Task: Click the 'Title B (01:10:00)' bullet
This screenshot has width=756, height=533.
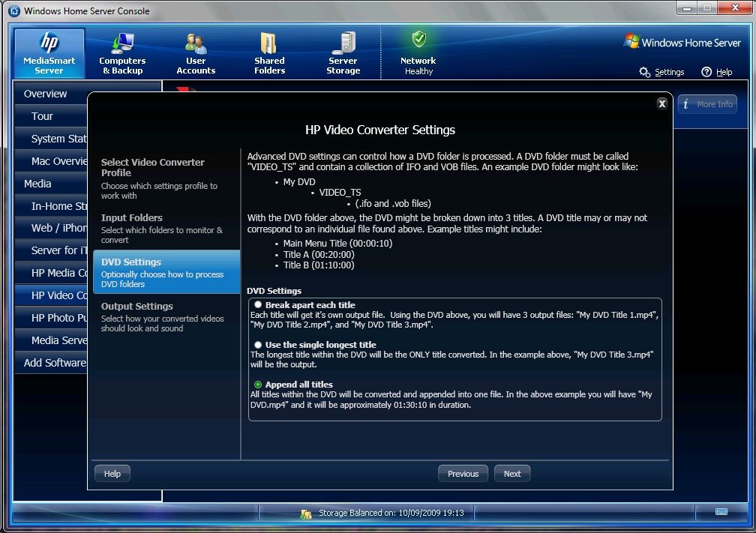Action: pyautogui.click(x=319, y=265)
